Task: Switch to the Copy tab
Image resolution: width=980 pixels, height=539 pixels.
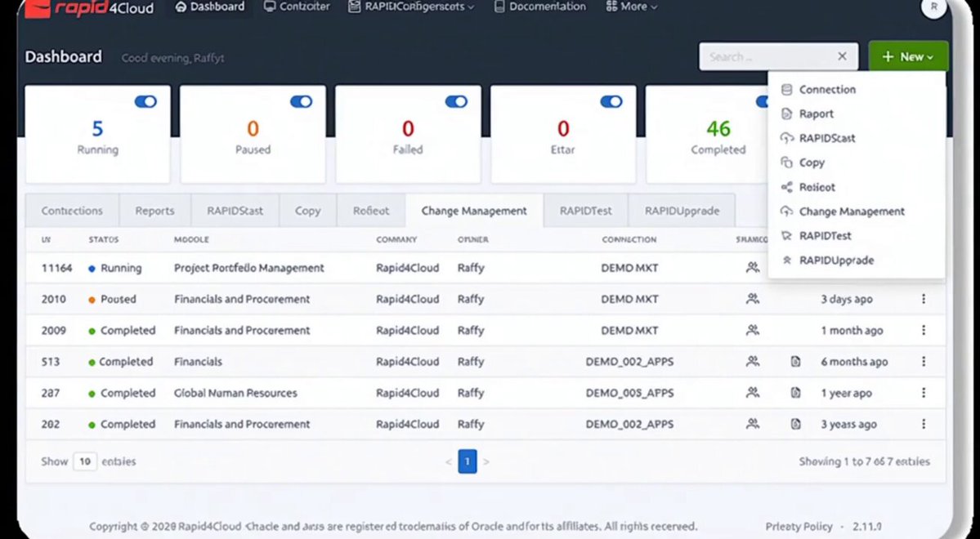Action: (x=307, y=211)
